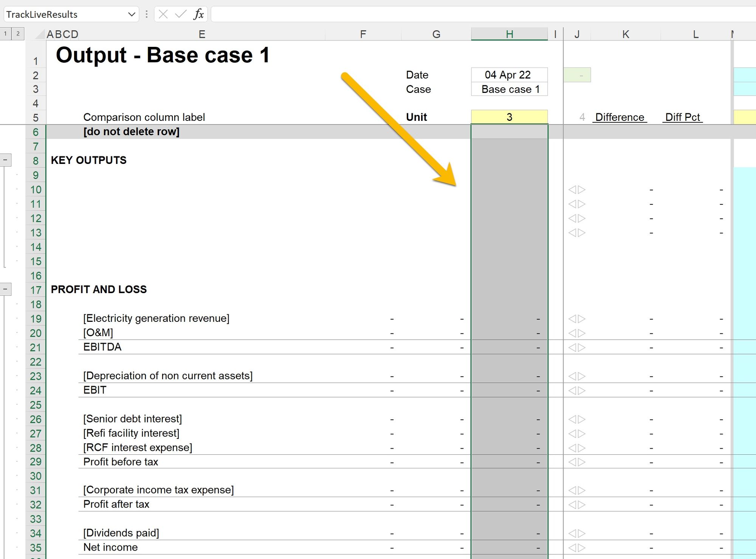Click the formula bar Cancel X icon
Image resolution: width=756 pixels, height=559 pixels.
pyautogui.click(x=163, y=14)
